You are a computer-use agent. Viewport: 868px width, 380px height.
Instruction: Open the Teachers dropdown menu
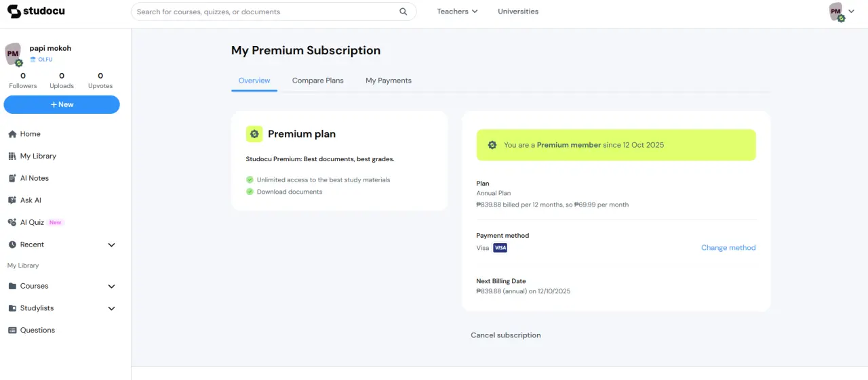(457, 12)
